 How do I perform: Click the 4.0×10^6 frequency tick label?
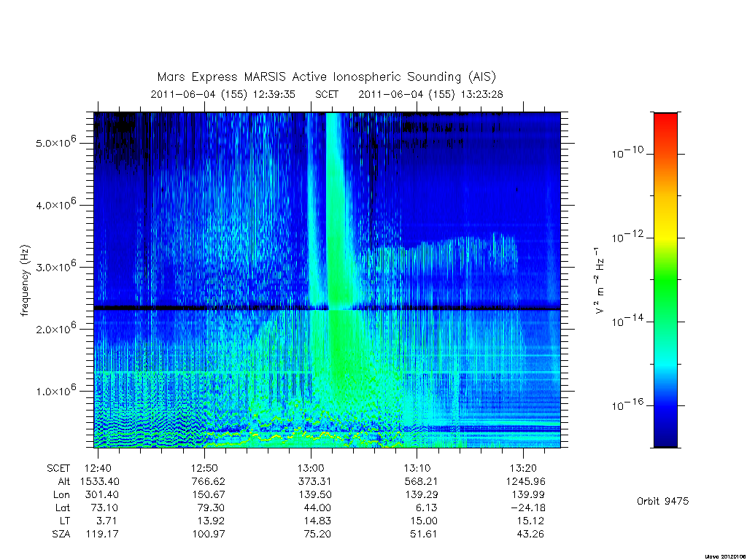(x=55, y=204)
